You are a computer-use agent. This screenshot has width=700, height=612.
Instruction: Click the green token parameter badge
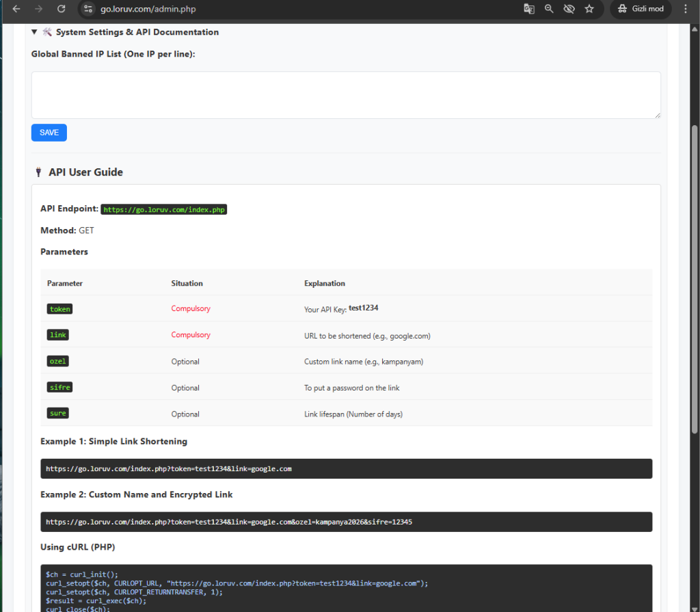pyautogui.click(x=60, y=309)
